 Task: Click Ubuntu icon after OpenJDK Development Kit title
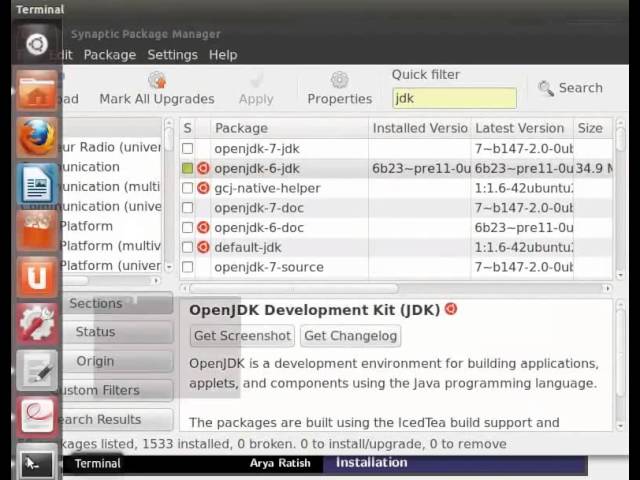click(x=451, y=309)
